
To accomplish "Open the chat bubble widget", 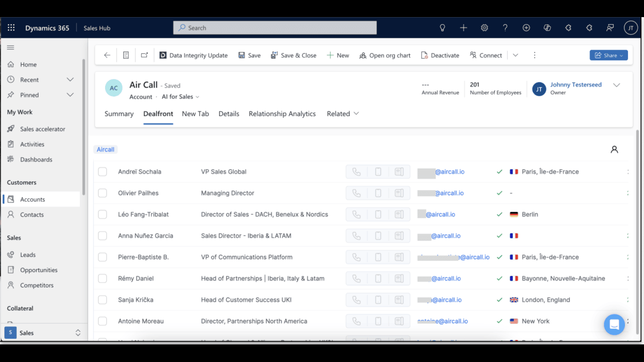I will 614,324.
